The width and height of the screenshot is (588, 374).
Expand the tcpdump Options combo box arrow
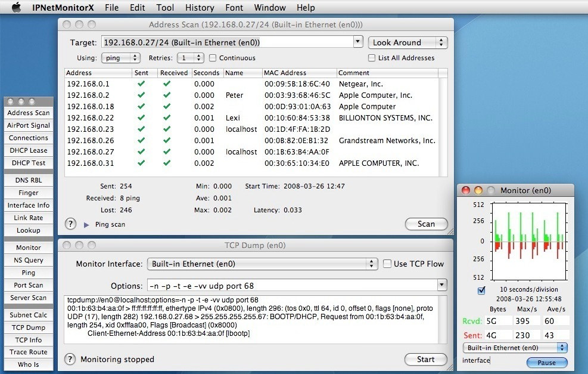(442, 285)
